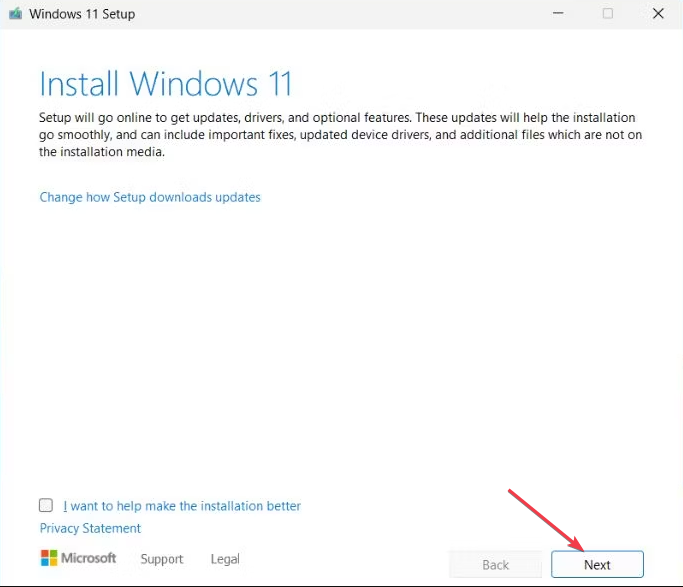
Task: Open the Support link
Action: coord(162,559)
